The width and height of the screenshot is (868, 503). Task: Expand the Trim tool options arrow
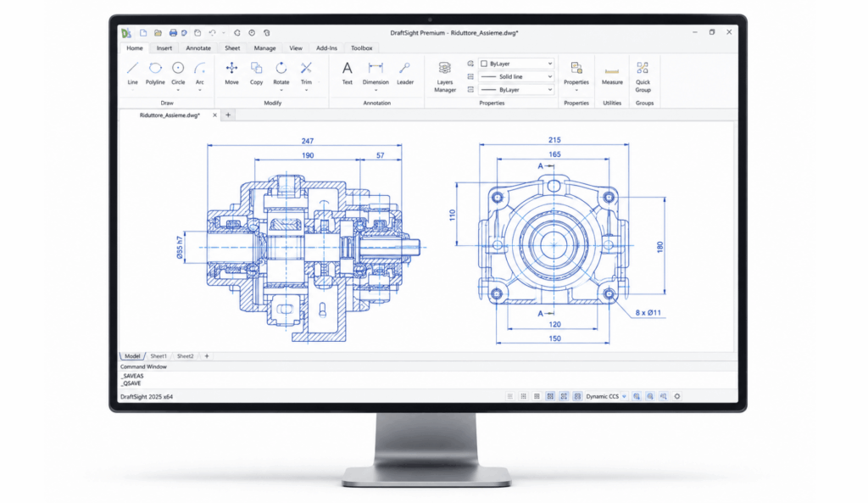tap(306, 90)
